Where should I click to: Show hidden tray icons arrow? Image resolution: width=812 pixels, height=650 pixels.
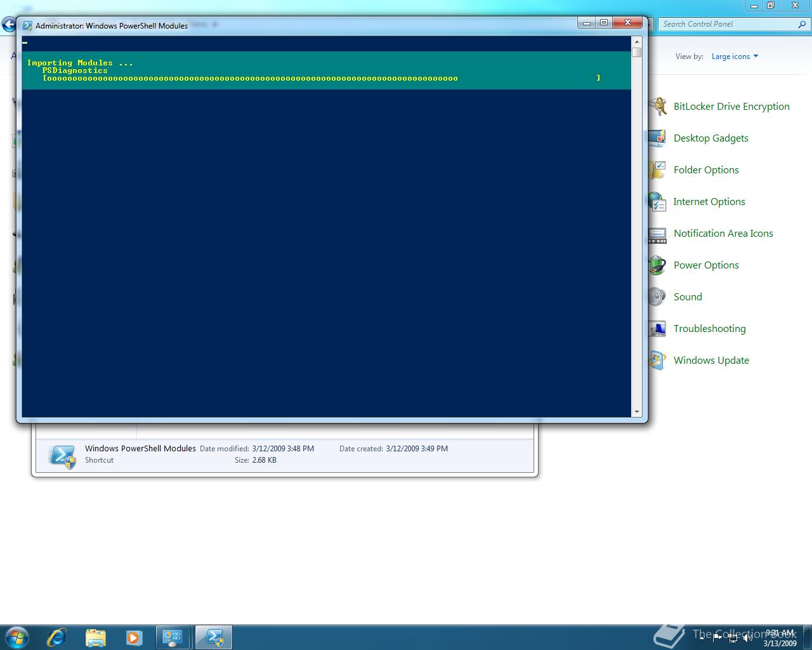coord(702,638)
